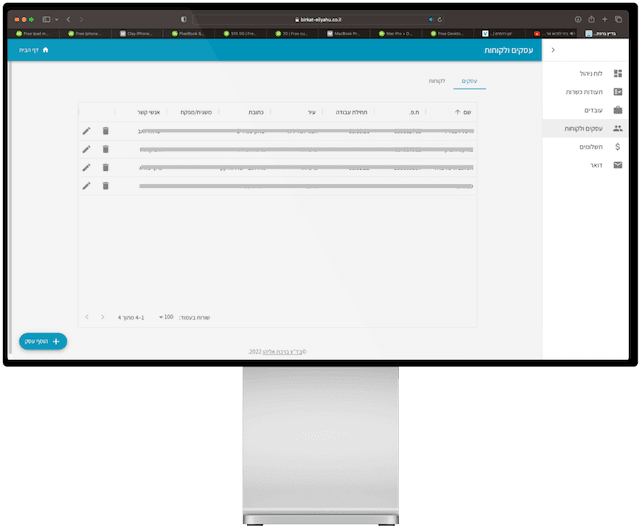The height and width of the screenshot is (530, 640).
Task: Click the הוסף עסק add button
Action: click(43, 341)
